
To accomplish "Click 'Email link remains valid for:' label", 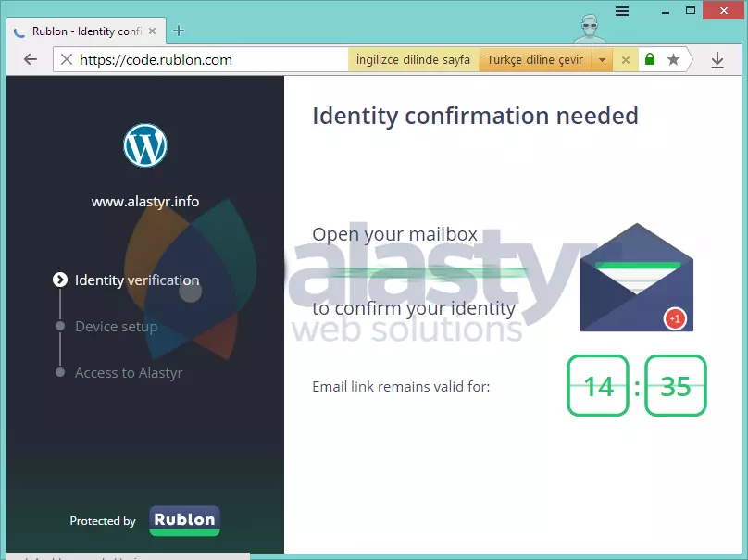I will point(401,386).
